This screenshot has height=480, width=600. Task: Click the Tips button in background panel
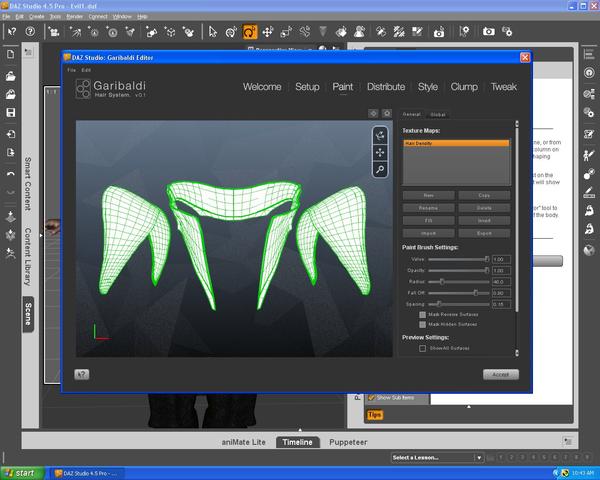click(x=375, y=415)
